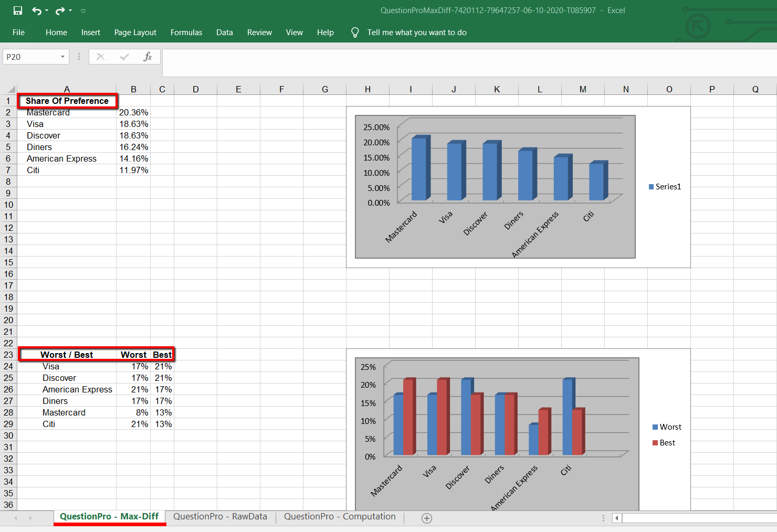Click the New Sheet plus button

tap(426, 518)
